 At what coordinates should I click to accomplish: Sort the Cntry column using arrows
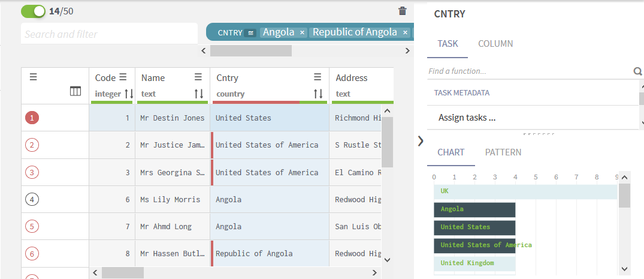tap(318, 94)
